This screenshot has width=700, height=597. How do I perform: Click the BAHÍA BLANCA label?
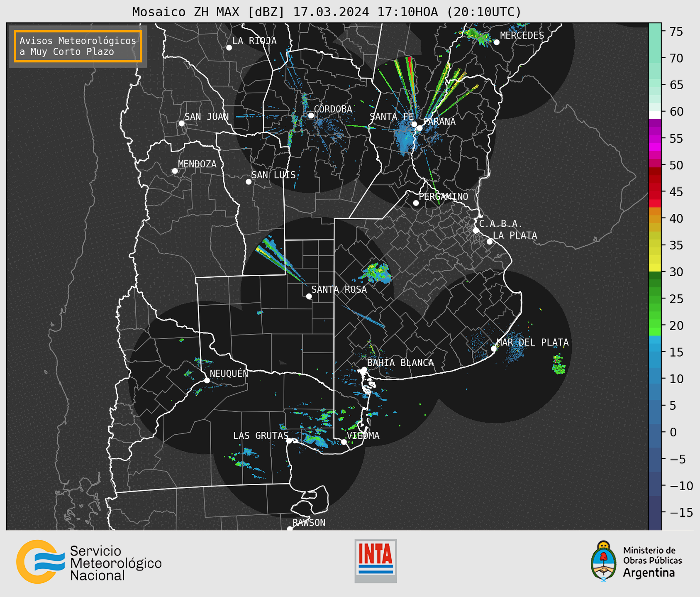coord(400,363)
